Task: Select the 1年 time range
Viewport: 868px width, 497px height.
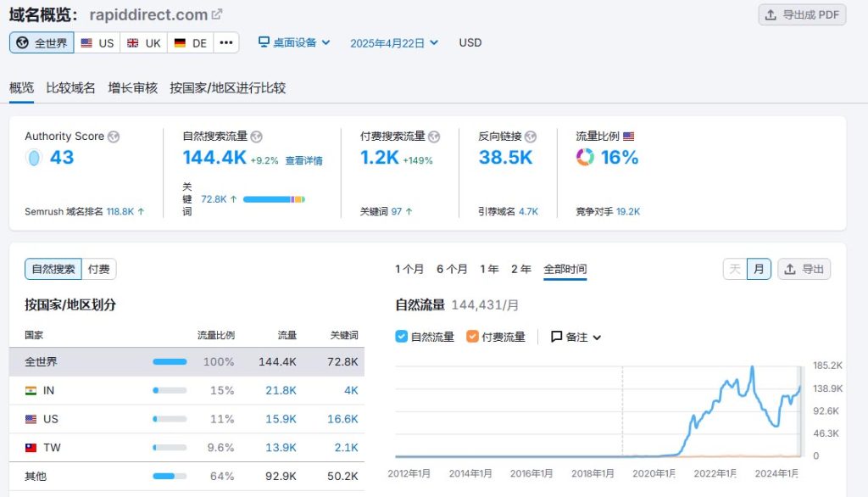Action: (x=489, y=269)
